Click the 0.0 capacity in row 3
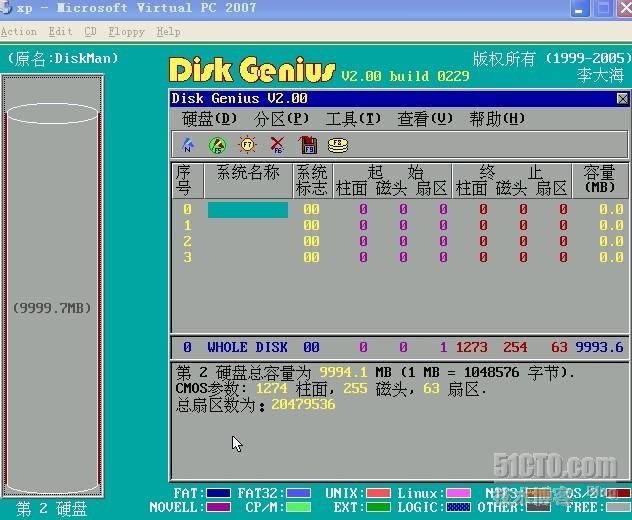The height and width of the screenshot is (520, 632). [x=611, y=257]
